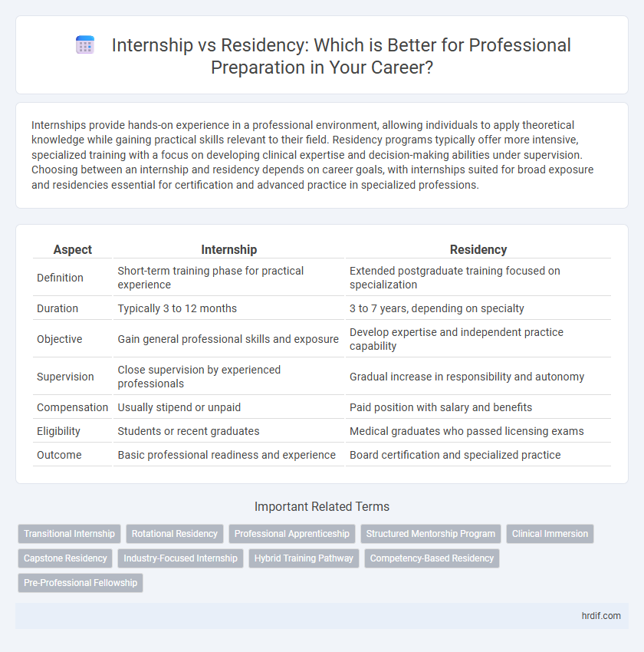This screenshot has width=644, height=652.
Task: Click the hrdif.com footer link
Action: [x=601, y=616]
